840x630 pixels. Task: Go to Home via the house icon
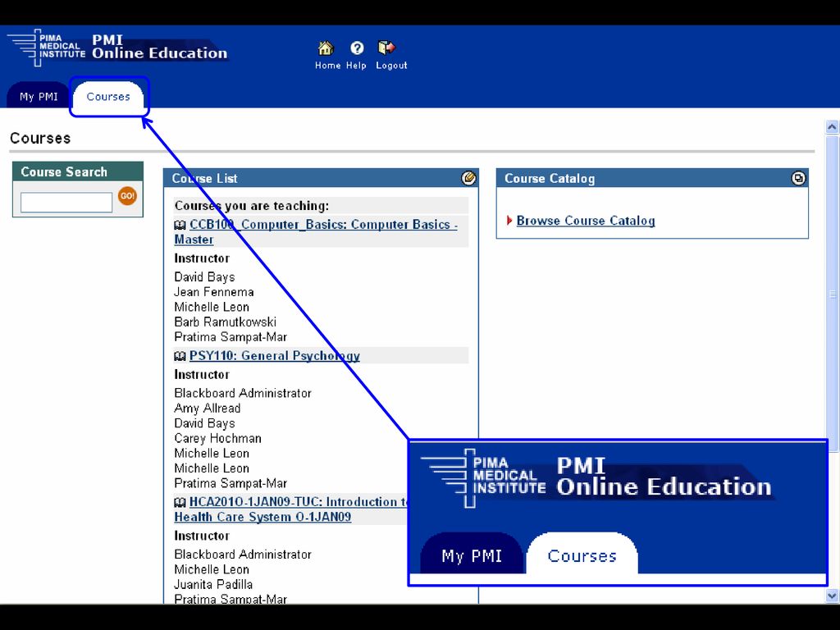coord(326,48)
